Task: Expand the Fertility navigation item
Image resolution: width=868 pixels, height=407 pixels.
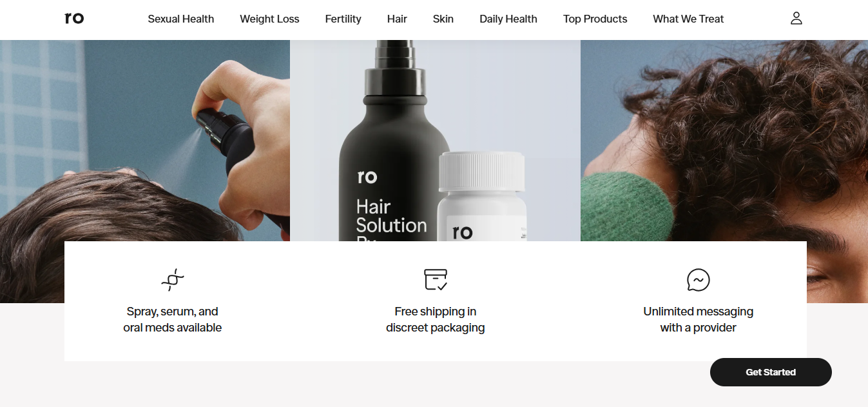Action: tap(343, 19)
